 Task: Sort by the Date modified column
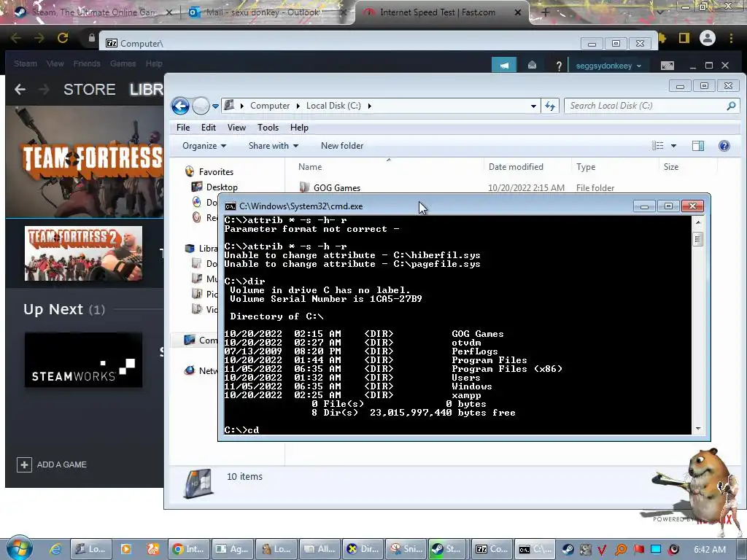(516, 167)
